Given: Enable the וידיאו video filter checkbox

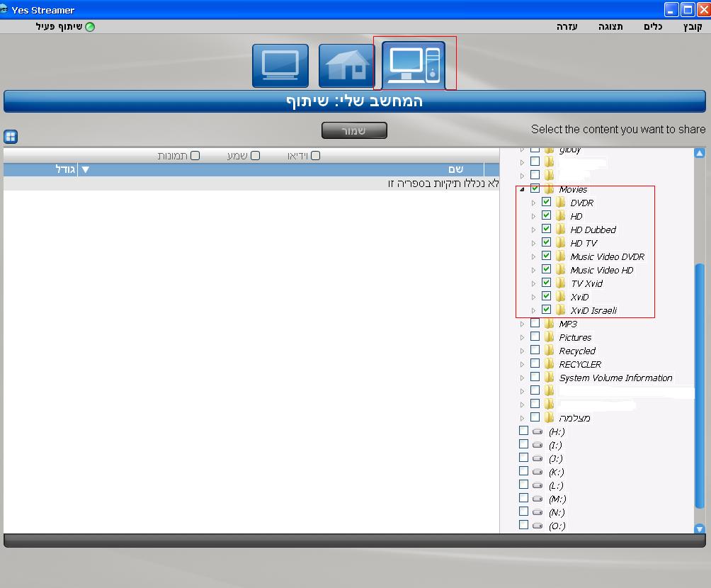Looking at the screenshot, I should [x=315, y=156].
